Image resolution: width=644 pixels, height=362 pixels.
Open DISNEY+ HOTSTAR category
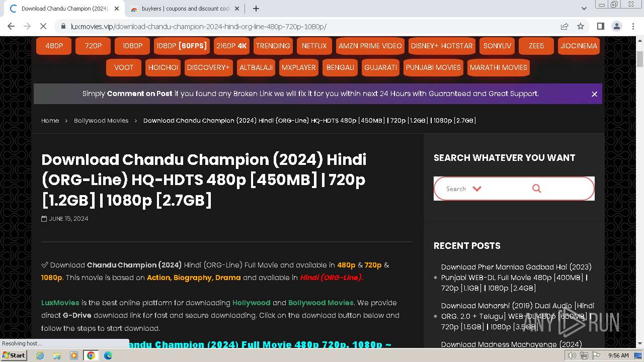coord(442,46)
